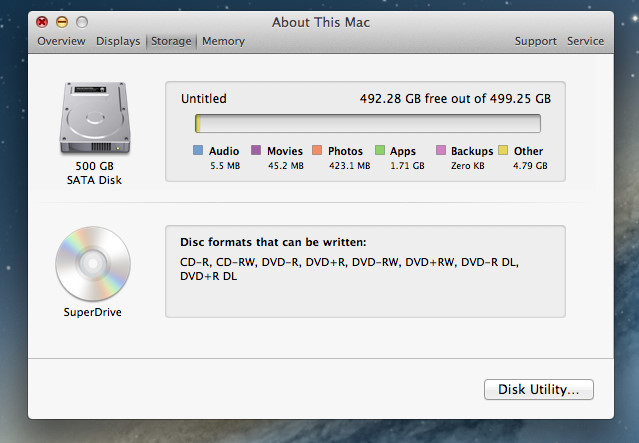Open the Displays tab

pyautogui.click(x=118, y=41)
